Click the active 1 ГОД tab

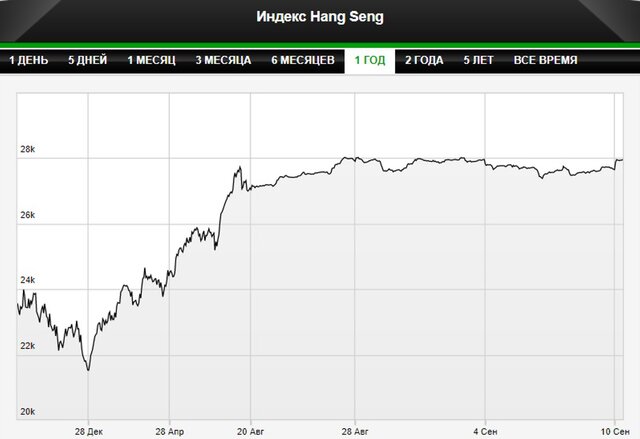(x=370, y=61)
